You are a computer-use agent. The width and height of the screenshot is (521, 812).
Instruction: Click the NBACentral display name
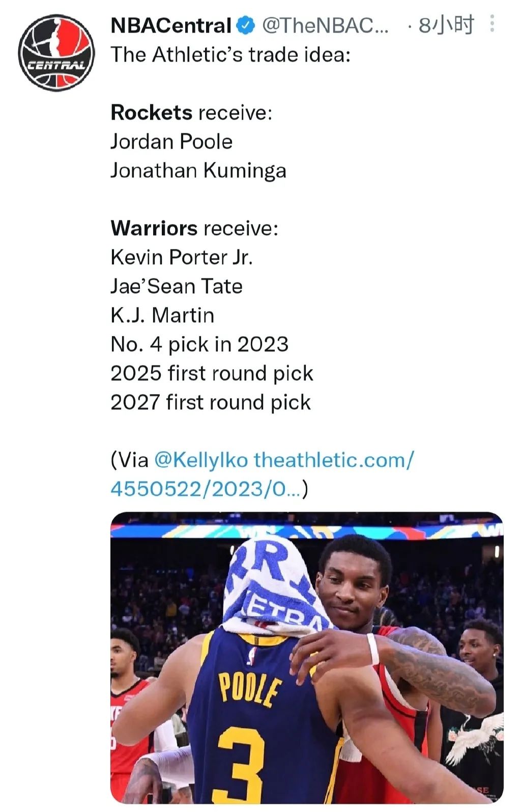(x=171, y=25)
